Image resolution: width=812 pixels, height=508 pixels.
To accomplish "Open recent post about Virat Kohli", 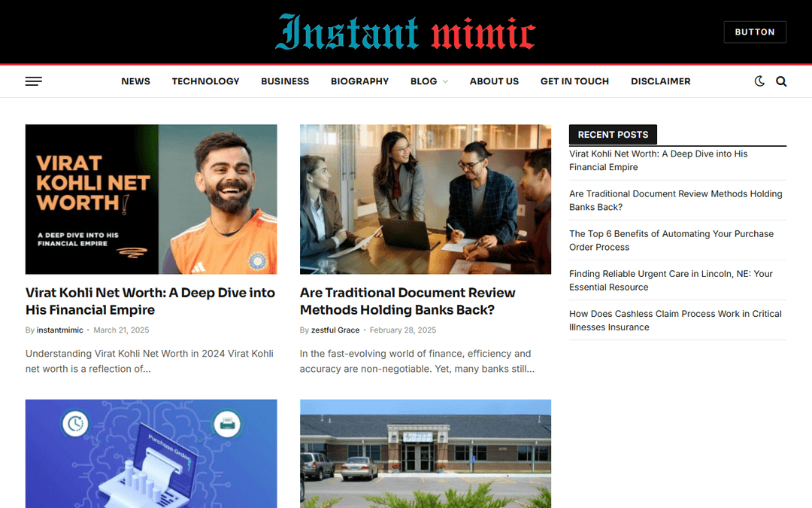I will point(658,161).
